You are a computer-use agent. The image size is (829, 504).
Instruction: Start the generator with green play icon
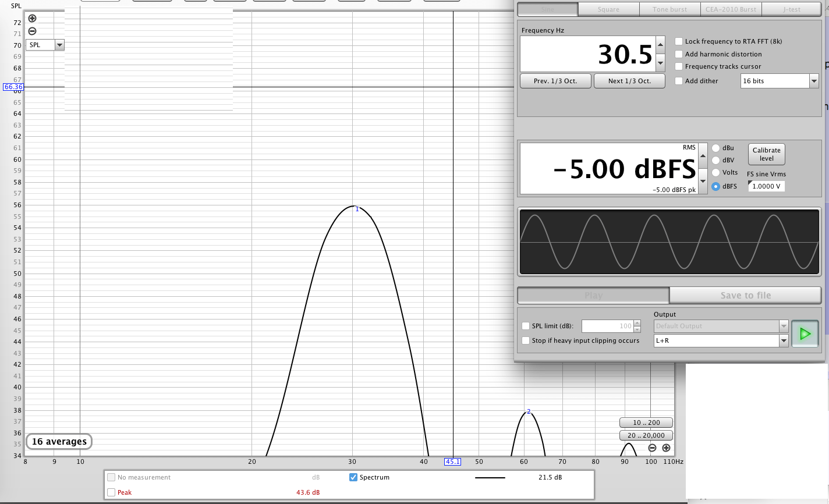tap(805, 334)
